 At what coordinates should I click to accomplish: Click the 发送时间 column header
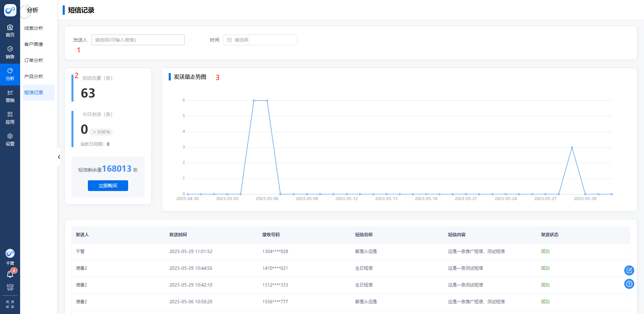coord(178,235)
